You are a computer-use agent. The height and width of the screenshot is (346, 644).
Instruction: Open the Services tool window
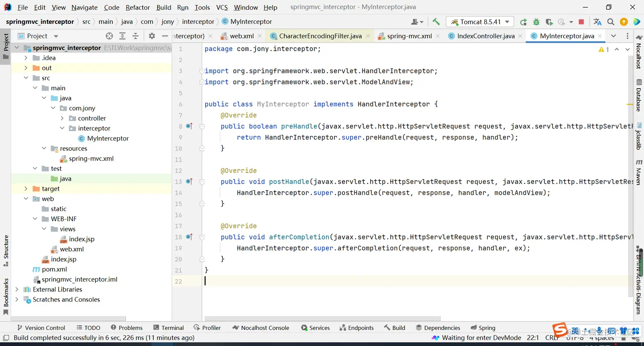315,328
